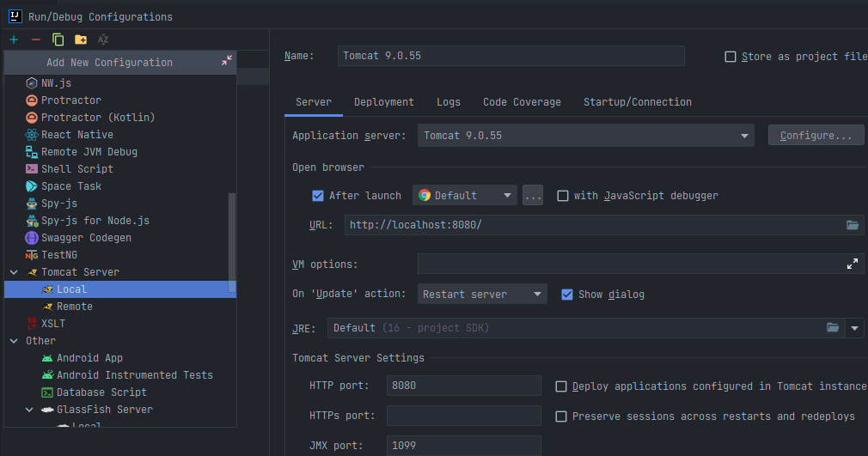Click the HTTP port field
Screen dimensions: 868x456
click(464, 386)
